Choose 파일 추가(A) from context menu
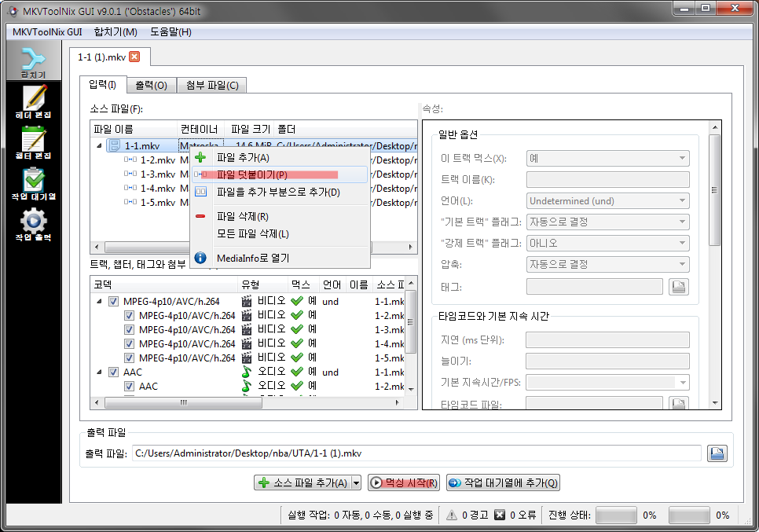 click(x=280, y=157)
